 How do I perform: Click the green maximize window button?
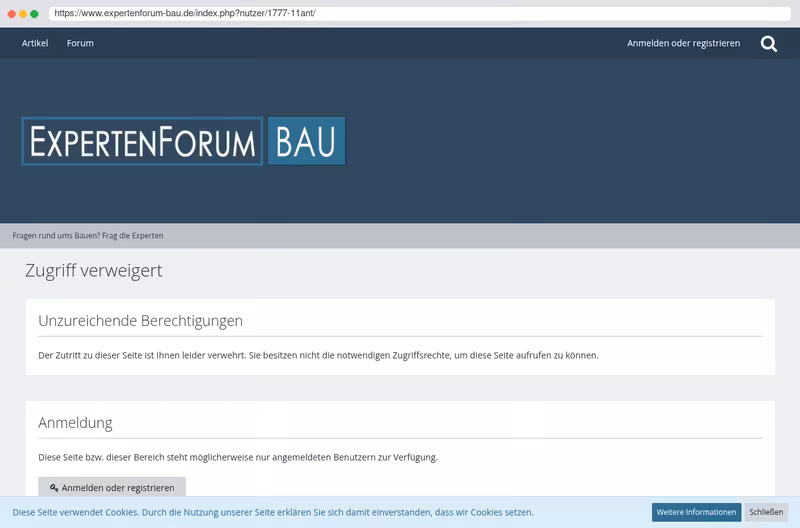[x=34, y=14]
